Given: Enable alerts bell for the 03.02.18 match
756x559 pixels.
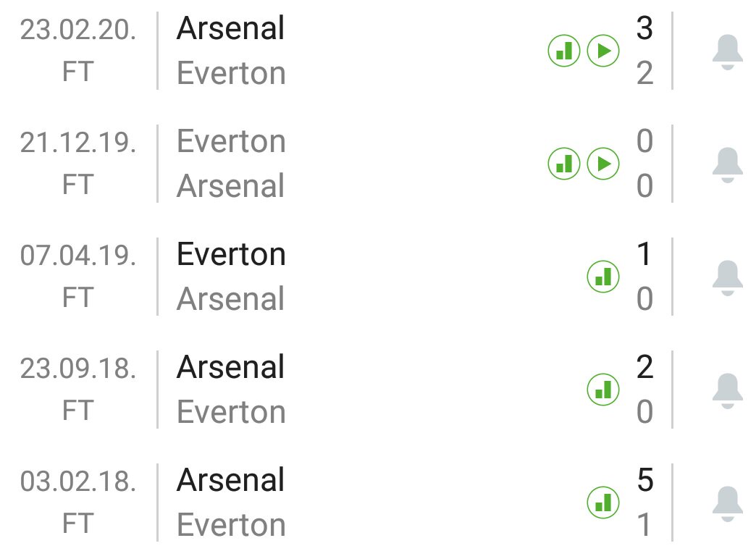Looking at the screenshot, I should [x=728, y=504].
